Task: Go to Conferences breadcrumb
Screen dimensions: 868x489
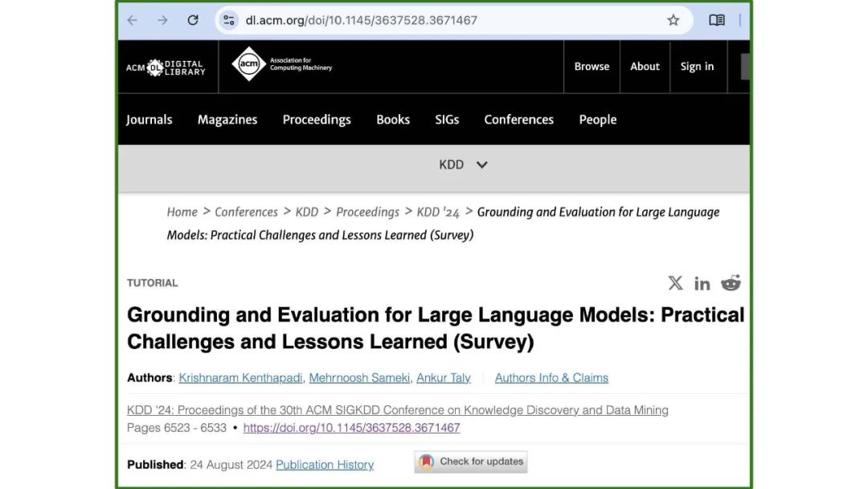Action: click(247, 212)
